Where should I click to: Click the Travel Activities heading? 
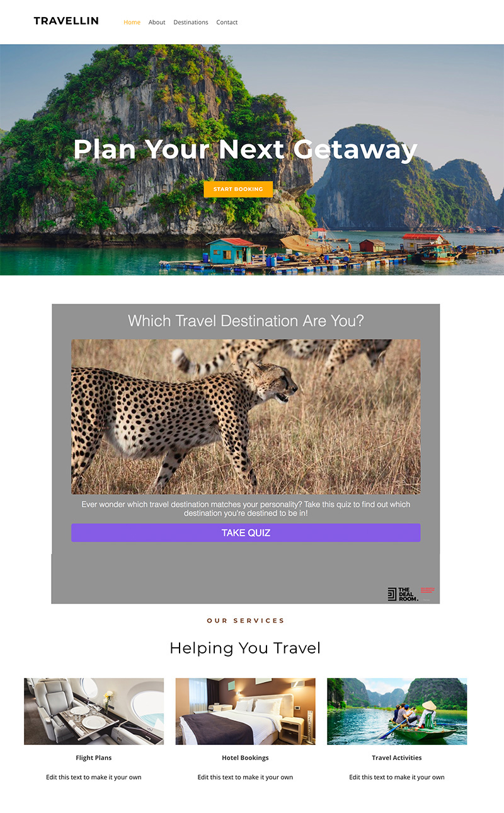397,758
